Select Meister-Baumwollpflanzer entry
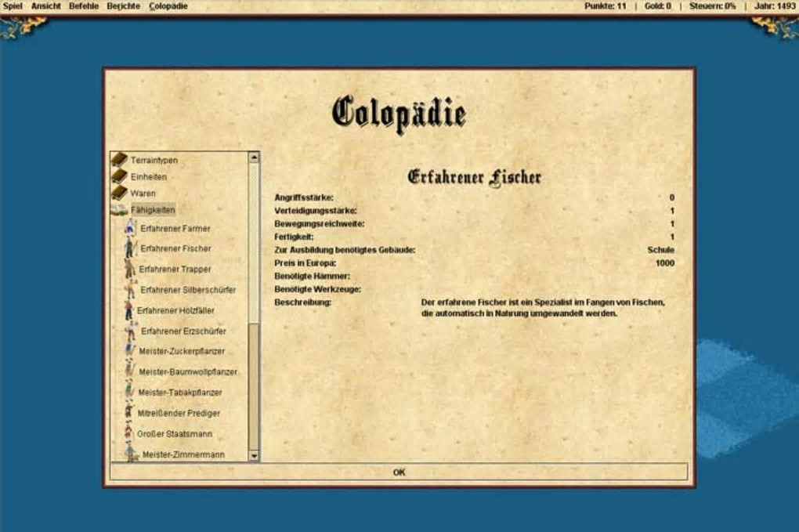This screenshot has height=532, width=799. point(188,372)
